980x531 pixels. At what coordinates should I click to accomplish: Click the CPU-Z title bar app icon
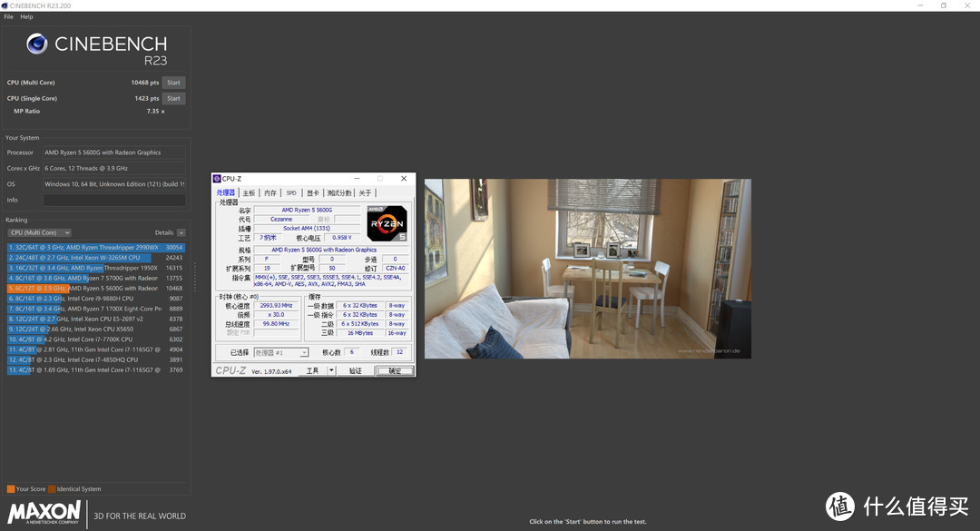pos(217,179)
